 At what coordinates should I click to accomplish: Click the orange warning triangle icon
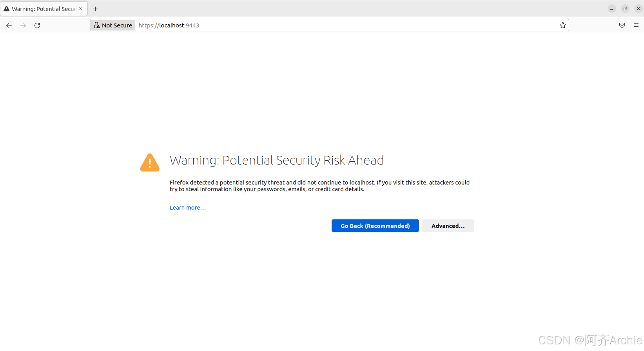click(x=150, y=162)
